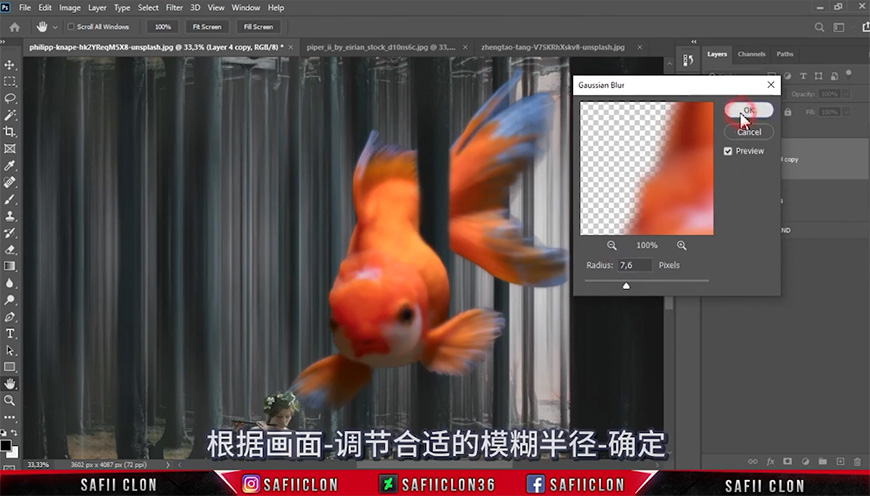Click the Gaussian Blur radius slider handle
The height and width of the screenshot is (496, 870).
click(626, 286)
